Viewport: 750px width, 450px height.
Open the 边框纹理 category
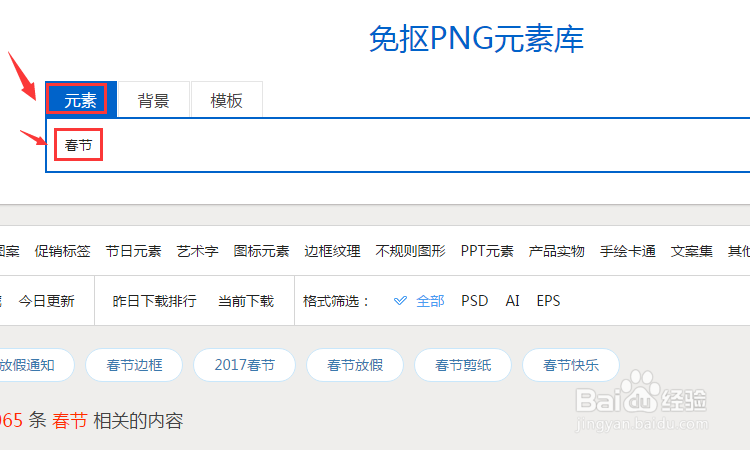point(332,251)
